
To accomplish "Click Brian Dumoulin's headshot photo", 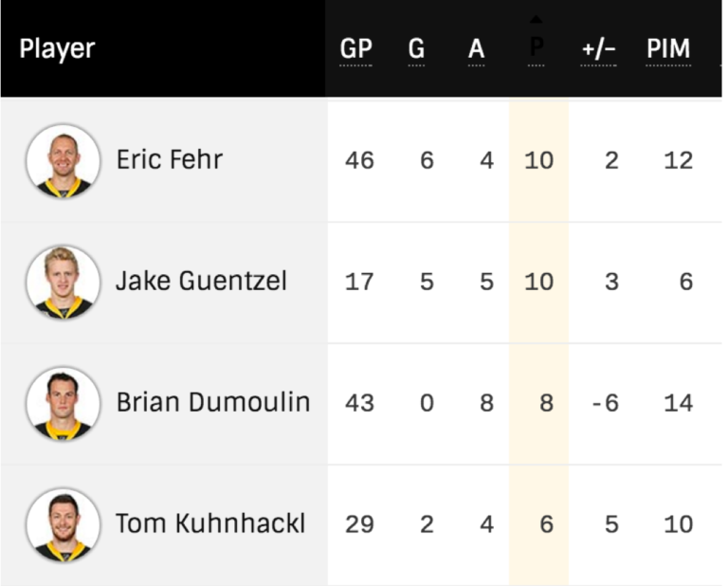I will tap(64, 403).
